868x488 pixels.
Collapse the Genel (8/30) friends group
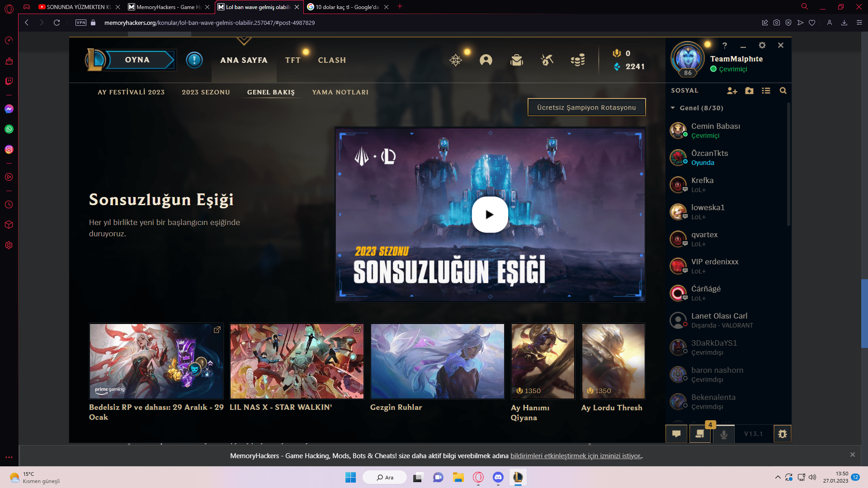[x=697, y=108]
